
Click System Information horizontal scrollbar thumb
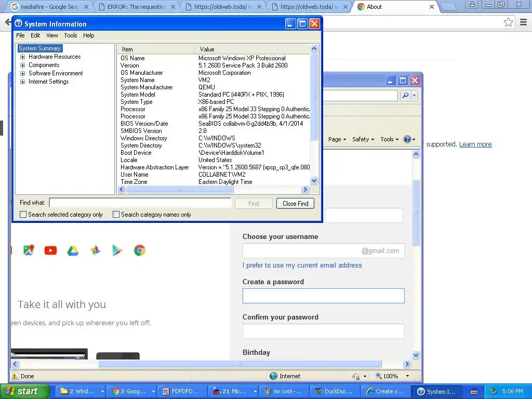point(180,189)
